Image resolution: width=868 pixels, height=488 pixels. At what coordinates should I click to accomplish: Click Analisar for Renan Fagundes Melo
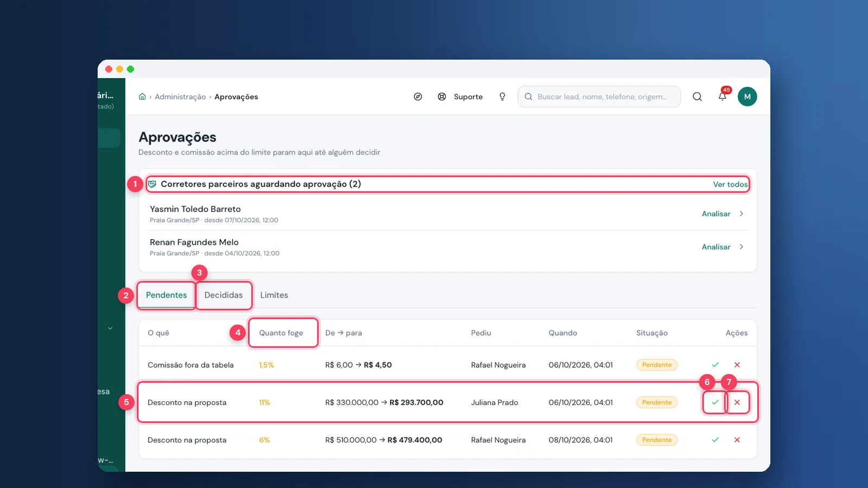click(x=716, y=247)
